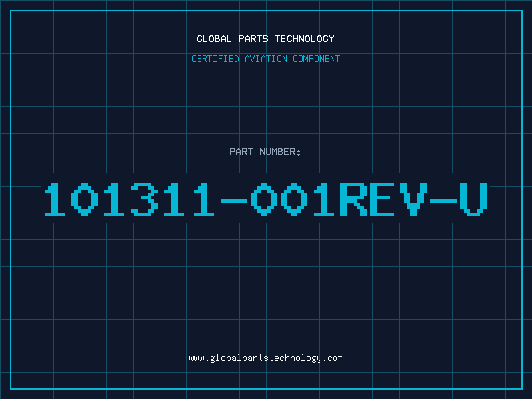
Task: Click the word GLOBAL in the title
Action: pos(213,39)
